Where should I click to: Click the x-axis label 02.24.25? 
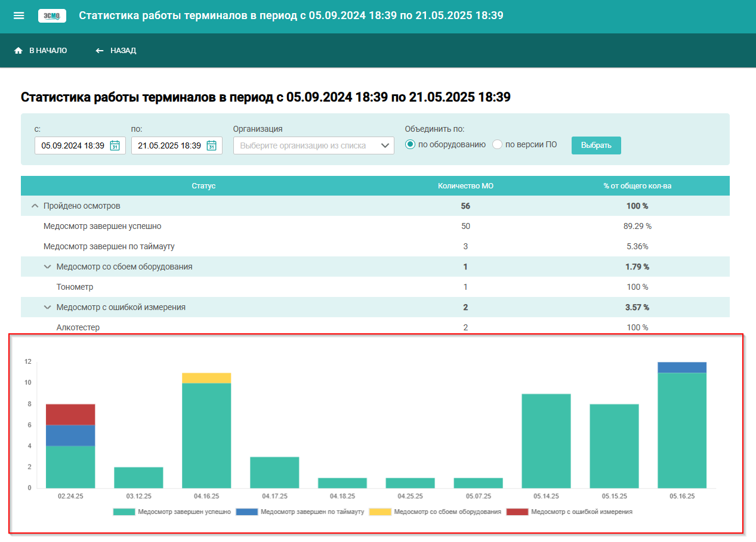click(x=70, y=496)
